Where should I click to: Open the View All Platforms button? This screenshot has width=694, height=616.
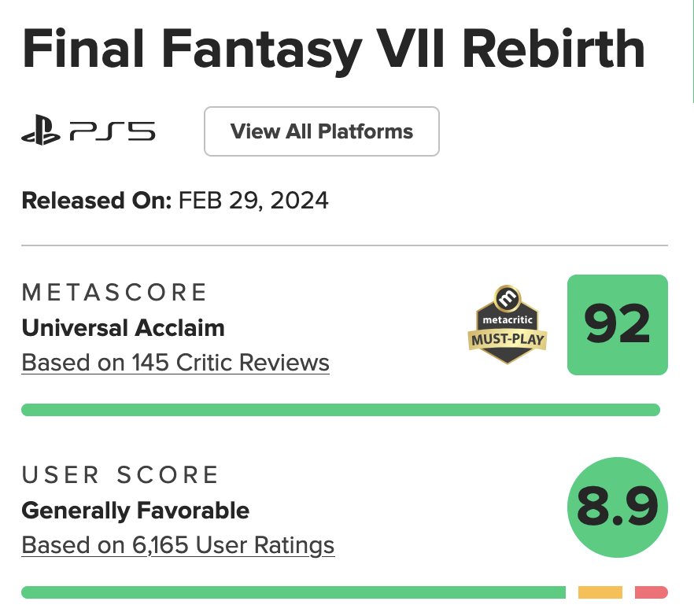coord(321,131)
